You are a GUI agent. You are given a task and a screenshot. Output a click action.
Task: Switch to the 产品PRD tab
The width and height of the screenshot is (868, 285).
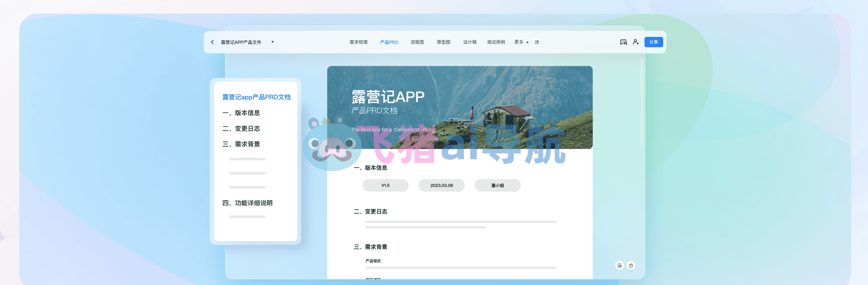(x=389, y=42)
